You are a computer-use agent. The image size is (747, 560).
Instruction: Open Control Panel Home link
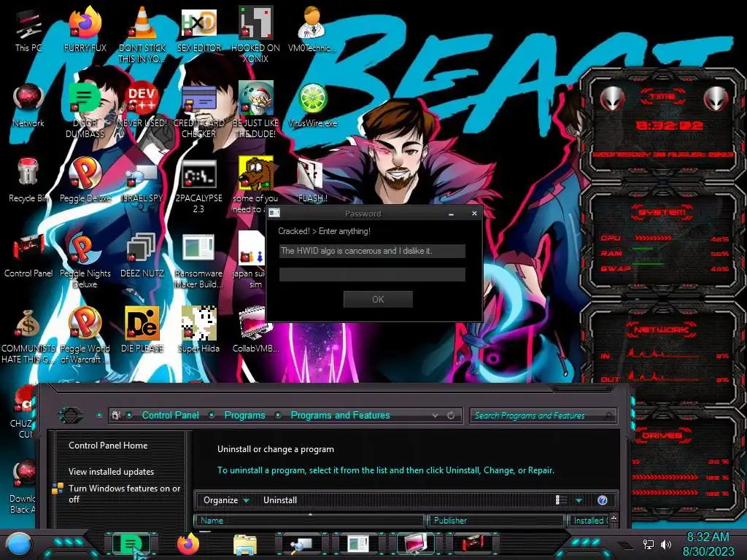pos(108,446)
